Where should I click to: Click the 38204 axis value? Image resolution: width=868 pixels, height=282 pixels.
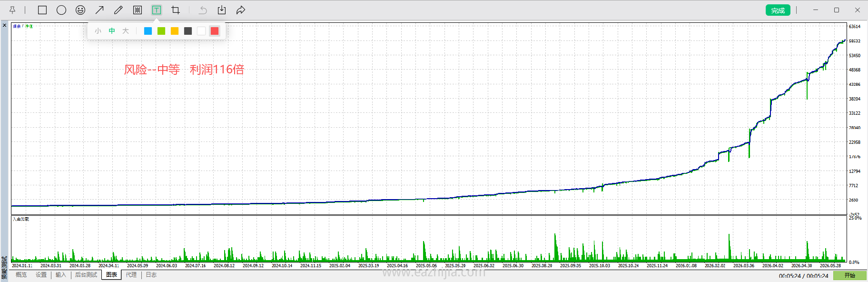point(855,99)
